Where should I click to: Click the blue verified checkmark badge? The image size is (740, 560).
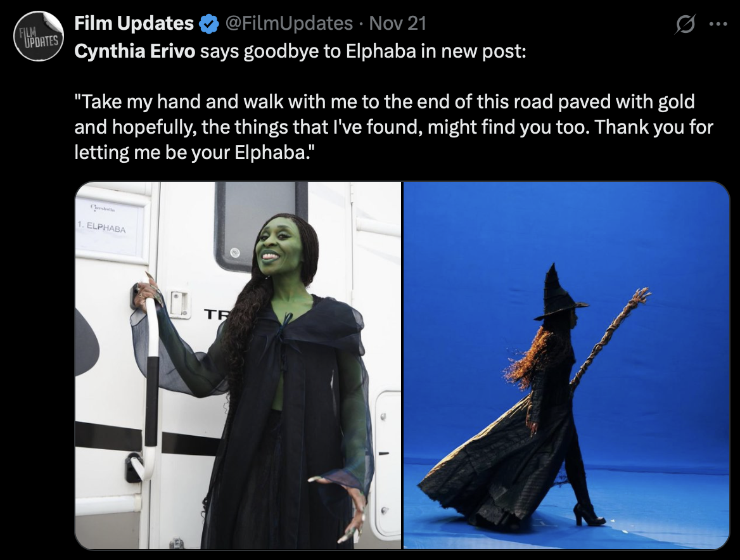(x=209, y=23)
